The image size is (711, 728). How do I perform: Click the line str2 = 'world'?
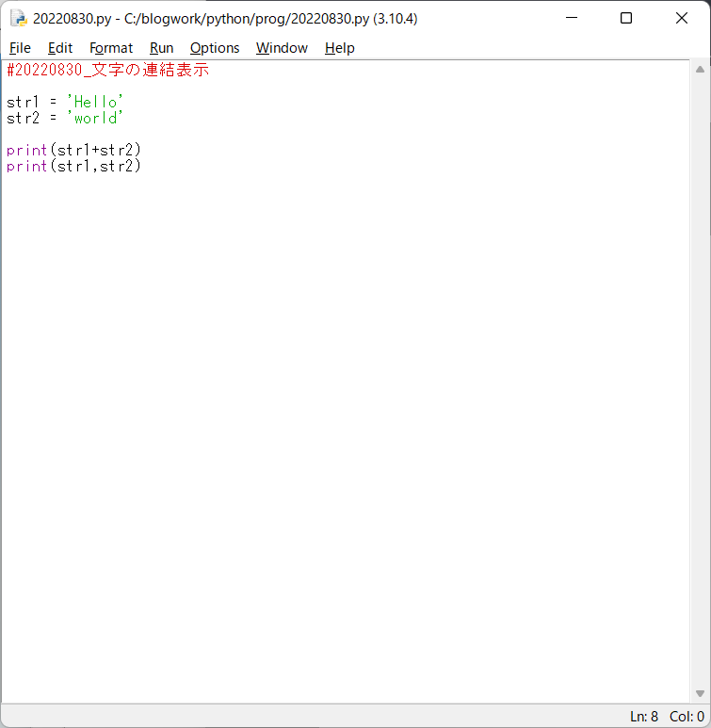click(x=65, y=118)
